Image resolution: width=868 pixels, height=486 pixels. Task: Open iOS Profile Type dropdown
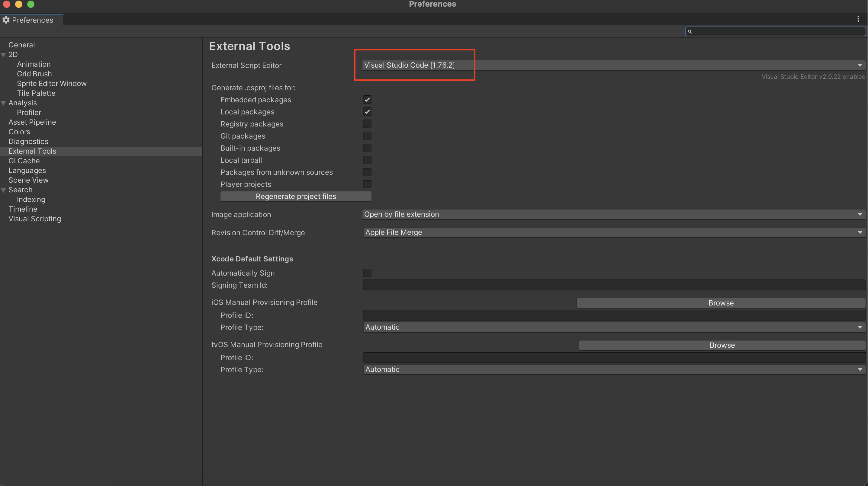[x=614, y=327]
